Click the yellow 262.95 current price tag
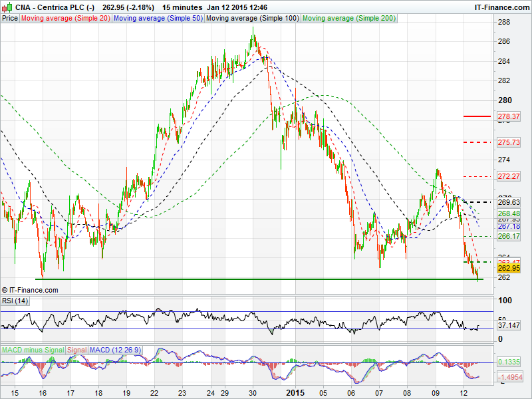Image resolution: width=532 pixels, height=399 pixels. coord(508,268)
